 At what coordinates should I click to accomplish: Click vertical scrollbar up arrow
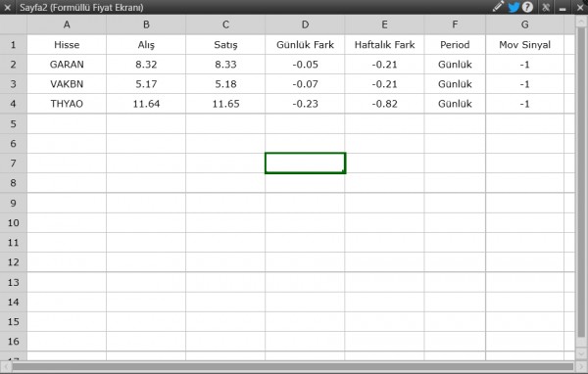(x=581, y=21)
